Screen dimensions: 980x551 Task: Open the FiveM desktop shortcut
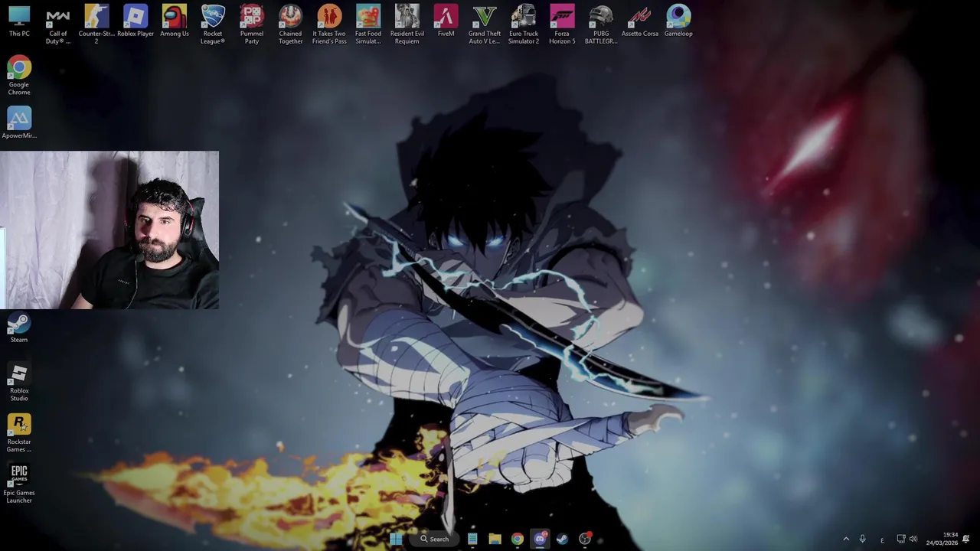[446, 21]
